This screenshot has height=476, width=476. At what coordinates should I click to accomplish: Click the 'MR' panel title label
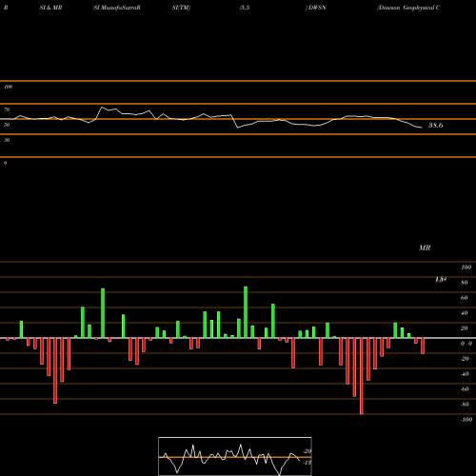point(425,248)
